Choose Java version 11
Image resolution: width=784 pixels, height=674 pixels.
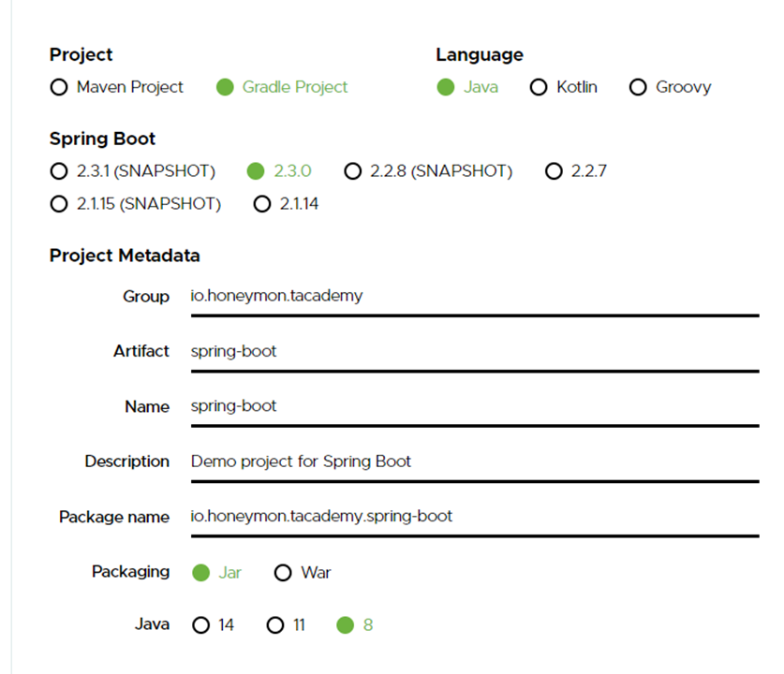275,625
